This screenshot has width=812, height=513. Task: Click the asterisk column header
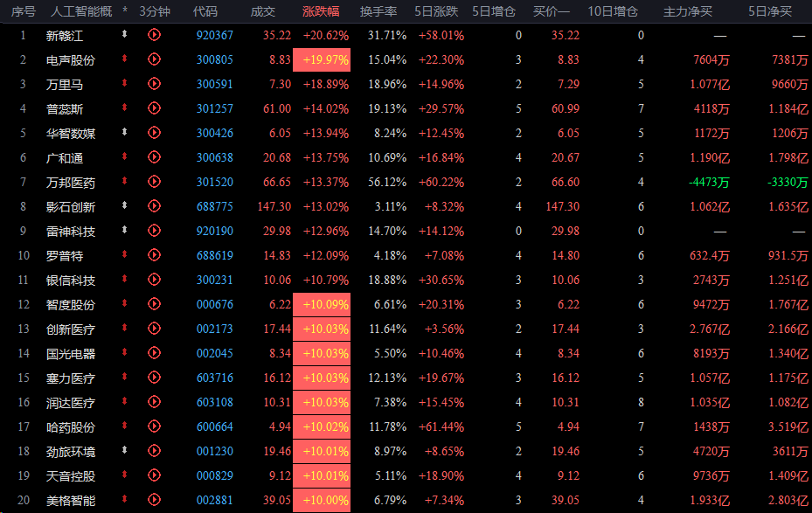point(125,11)
